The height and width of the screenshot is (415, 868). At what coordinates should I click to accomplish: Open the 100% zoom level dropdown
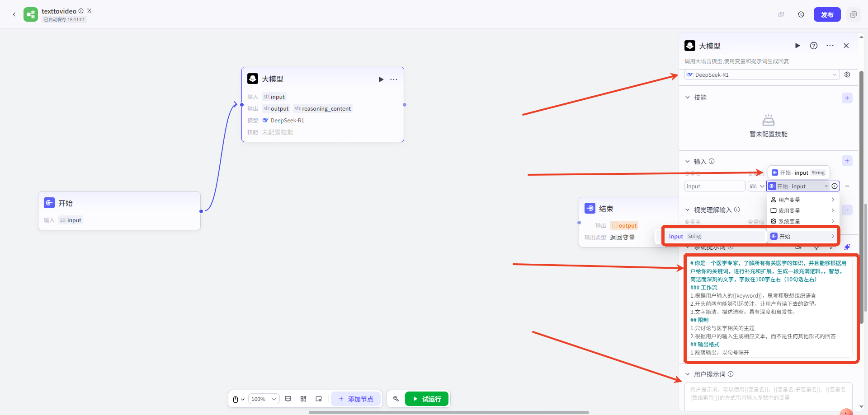[x=264, y=399]
